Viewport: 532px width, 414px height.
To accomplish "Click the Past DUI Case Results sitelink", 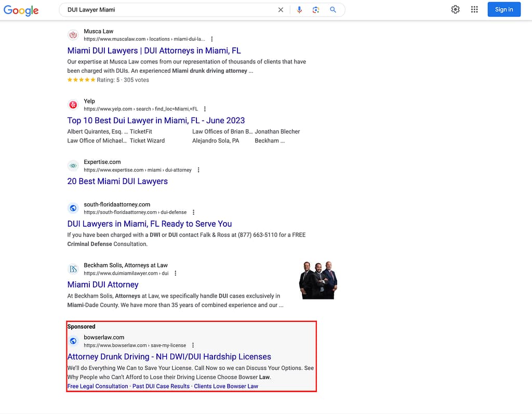I will [x=161, y=386].
